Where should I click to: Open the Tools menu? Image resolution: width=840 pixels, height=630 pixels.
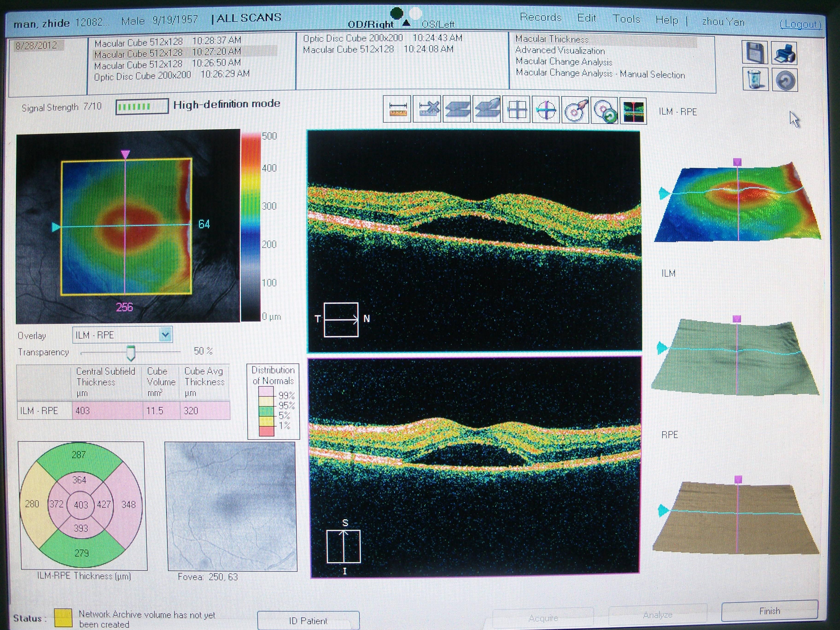(626, 19)
